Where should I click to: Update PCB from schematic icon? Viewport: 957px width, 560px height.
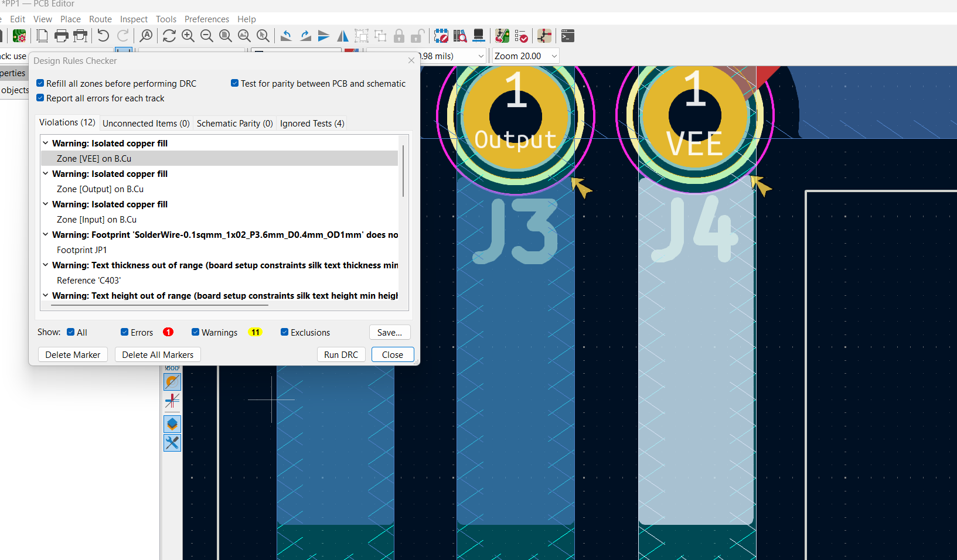[502, 36]
